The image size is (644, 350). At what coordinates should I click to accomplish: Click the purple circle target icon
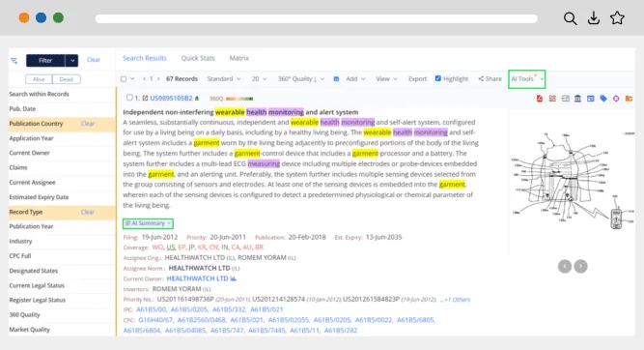(616, 99)
